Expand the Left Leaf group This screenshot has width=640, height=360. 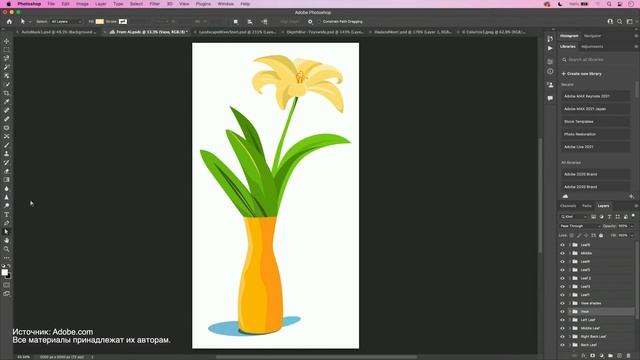(570, 320)
